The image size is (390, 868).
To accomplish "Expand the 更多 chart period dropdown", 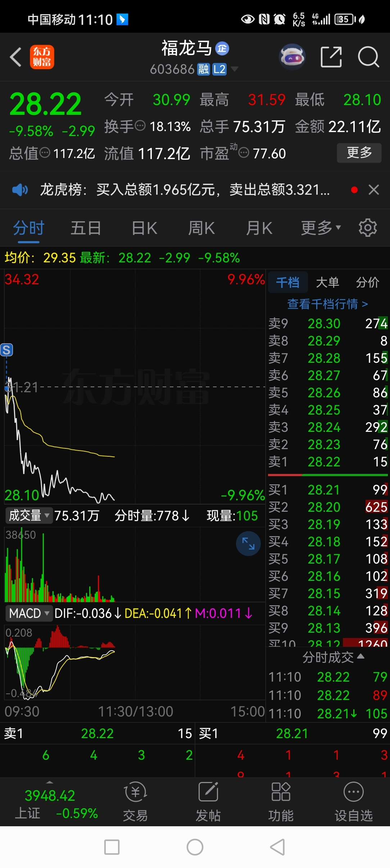I will (x=321, y=228).
